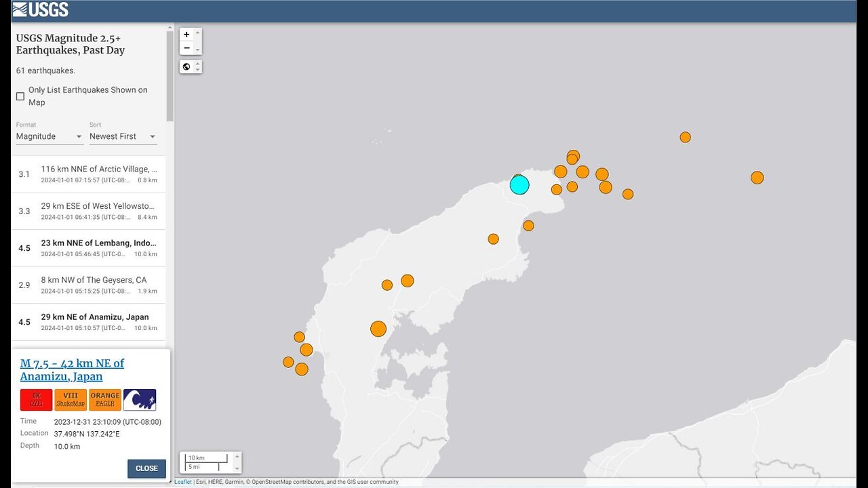868x488 pixels.
Task: Click the USGS Magnitude 2.5+ Earthquakes heading
Action: click(71, 44)
